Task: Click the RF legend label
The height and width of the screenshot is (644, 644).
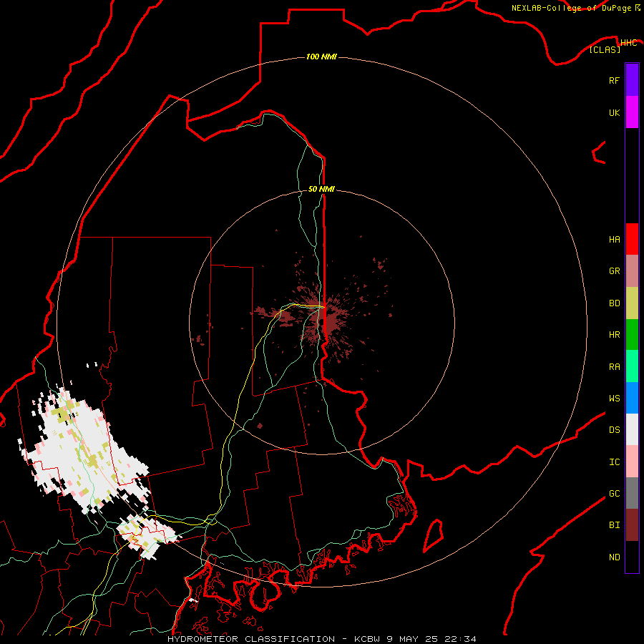Action: [x=614, y=80]
